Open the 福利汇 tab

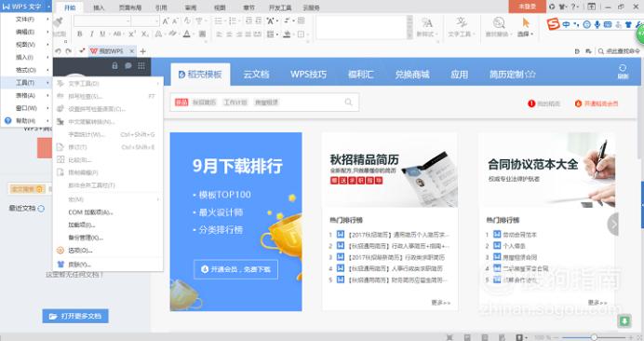360,75
